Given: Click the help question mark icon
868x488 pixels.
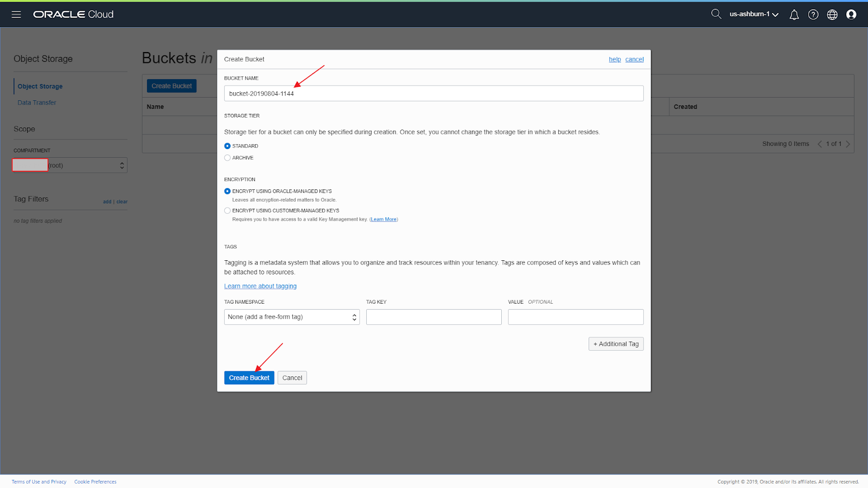Looking at the screenshot, I should (813, 15).
